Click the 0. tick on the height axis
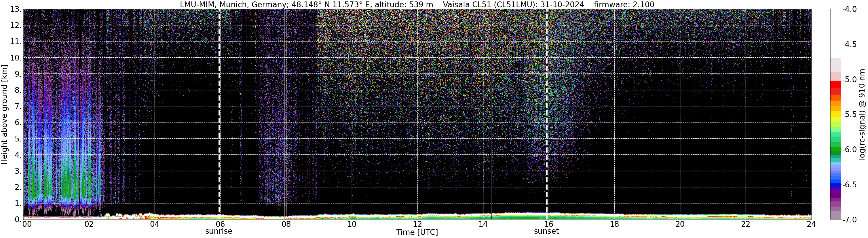 [18, 220]
